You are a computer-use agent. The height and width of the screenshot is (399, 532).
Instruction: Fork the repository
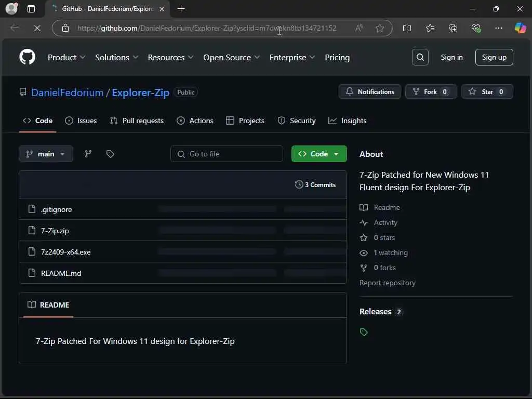[431, 91]
